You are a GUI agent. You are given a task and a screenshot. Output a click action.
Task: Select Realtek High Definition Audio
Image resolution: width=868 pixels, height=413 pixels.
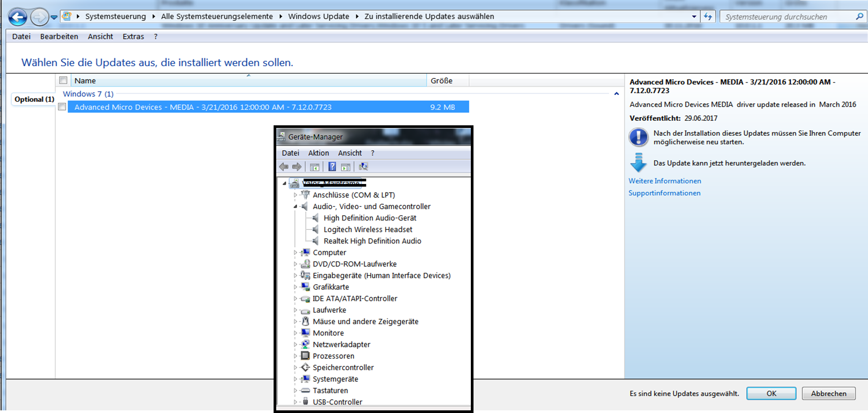coord(372,241)
